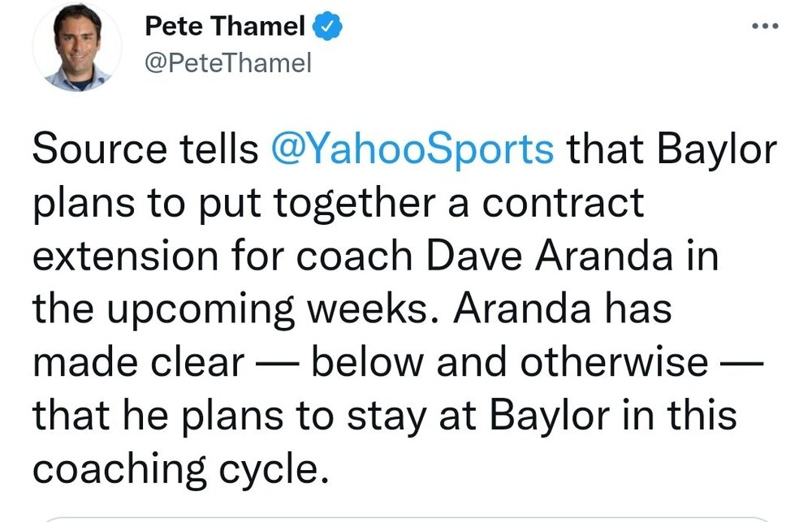Screen dimensions: 812x522
Task: Open Pete Thamel's profile picture
Action: [x=76, y=47]
